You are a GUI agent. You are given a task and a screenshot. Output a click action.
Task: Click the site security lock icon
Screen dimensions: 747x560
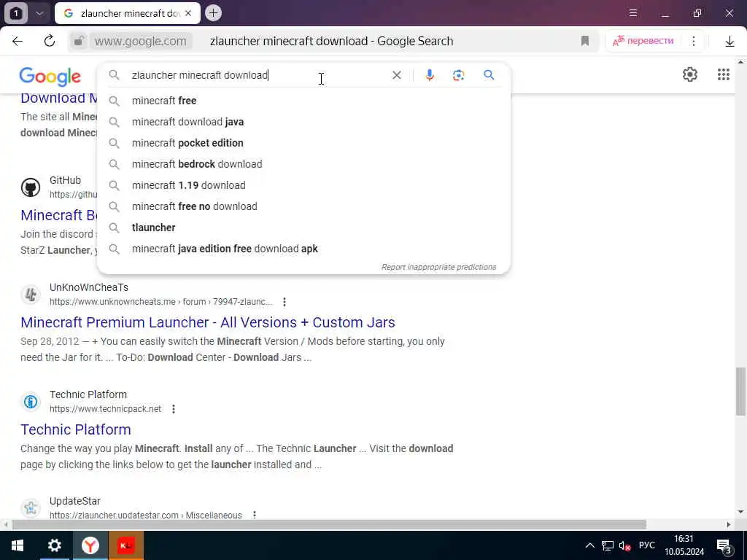[x=79, y=41]
